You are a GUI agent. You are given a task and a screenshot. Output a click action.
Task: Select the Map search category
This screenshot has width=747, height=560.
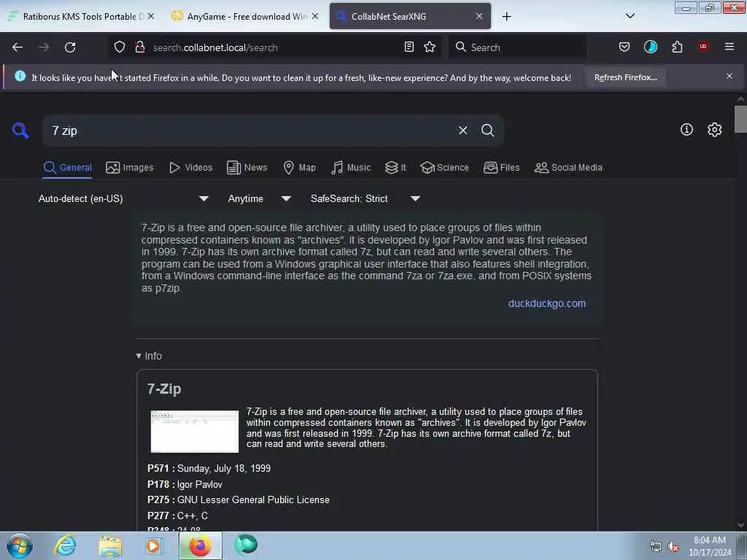coord(299,168)
